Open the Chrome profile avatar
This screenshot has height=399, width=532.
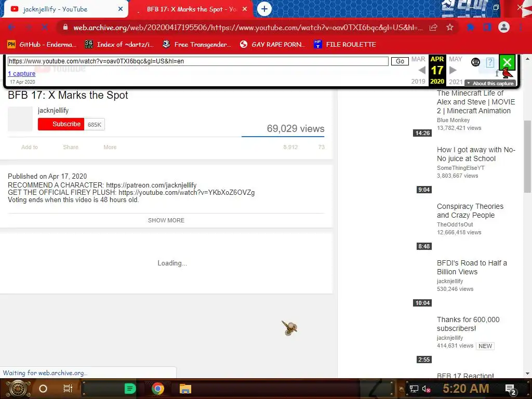504,27
